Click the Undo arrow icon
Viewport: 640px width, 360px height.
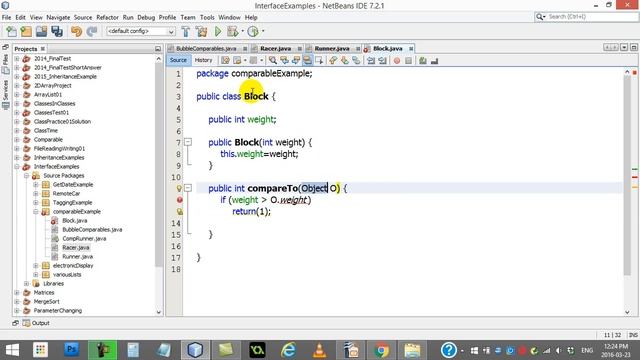[76, 31]
